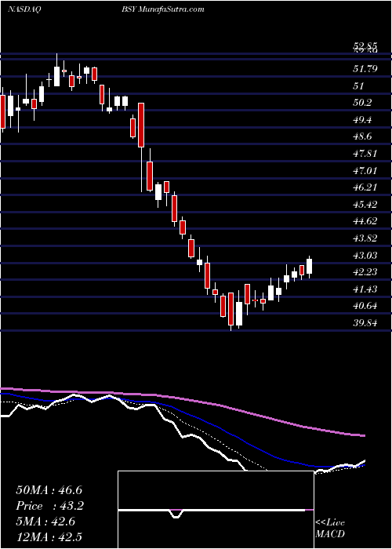Click the 50MA : 46.6 reading
Viewport: 392px width, 549px height.
click(49, 490)
